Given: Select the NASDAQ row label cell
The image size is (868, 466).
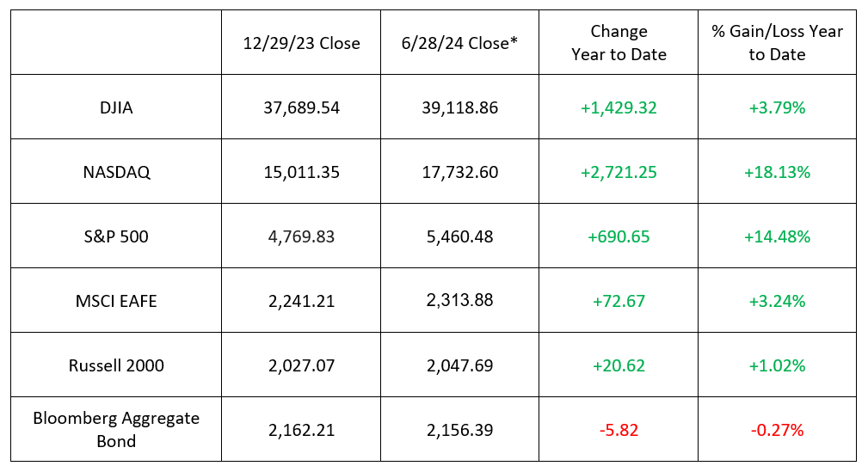Looking at the screenshot, I should coord(116,172).
